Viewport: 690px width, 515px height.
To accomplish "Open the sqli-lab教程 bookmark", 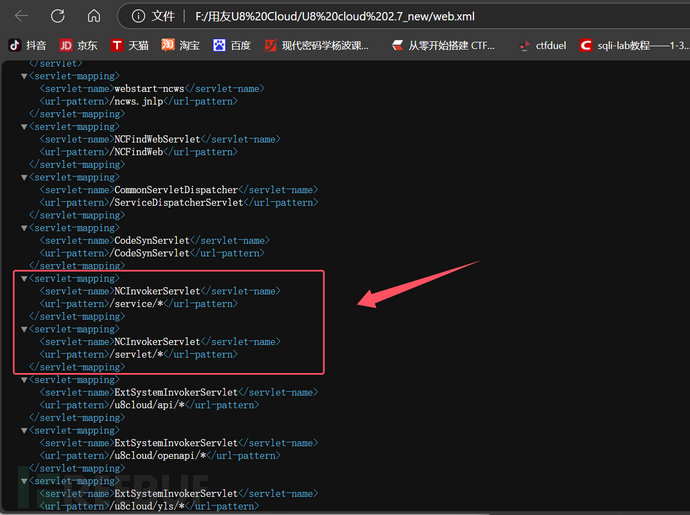I will (x=634, y=45).
